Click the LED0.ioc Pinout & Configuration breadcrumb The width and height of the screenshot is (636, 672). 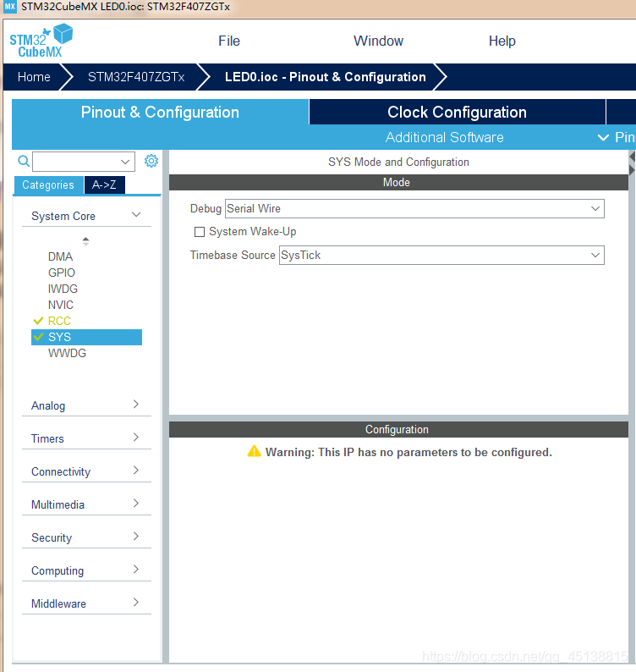(x=325, y=77)
